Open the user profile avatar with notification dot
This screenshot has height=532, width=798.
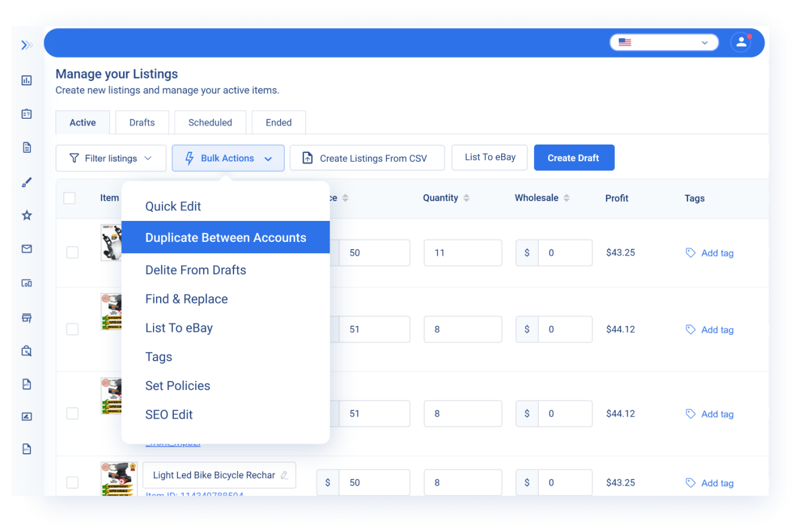[741, 42]
